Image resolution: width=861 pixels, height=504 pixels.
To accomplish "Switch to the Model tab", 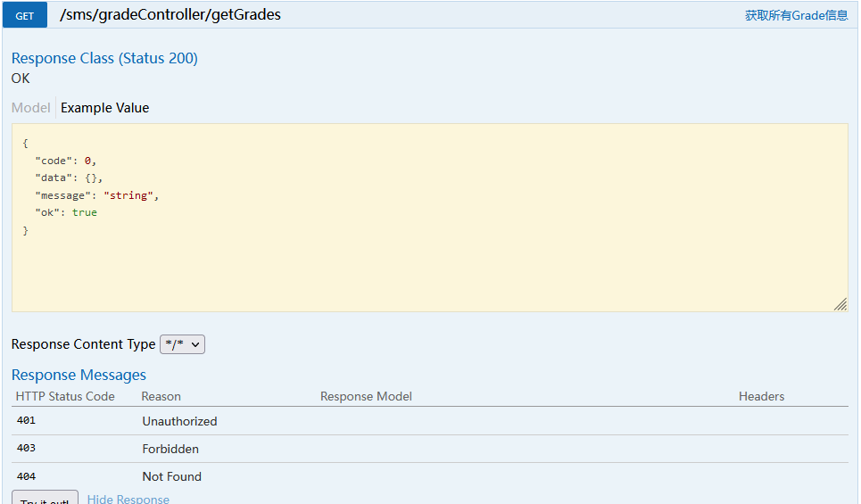I will tap(30, 108).
